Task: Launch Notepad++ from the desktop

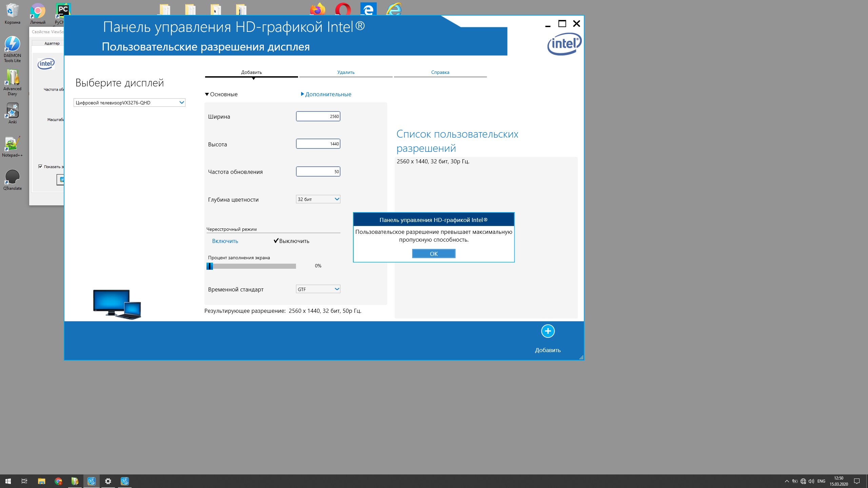Action: click(x=13, y=147)
